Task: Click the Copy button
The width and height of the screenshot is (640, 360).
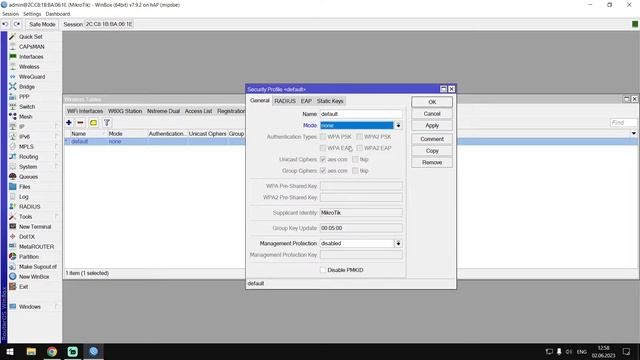Action: point(432,151)
